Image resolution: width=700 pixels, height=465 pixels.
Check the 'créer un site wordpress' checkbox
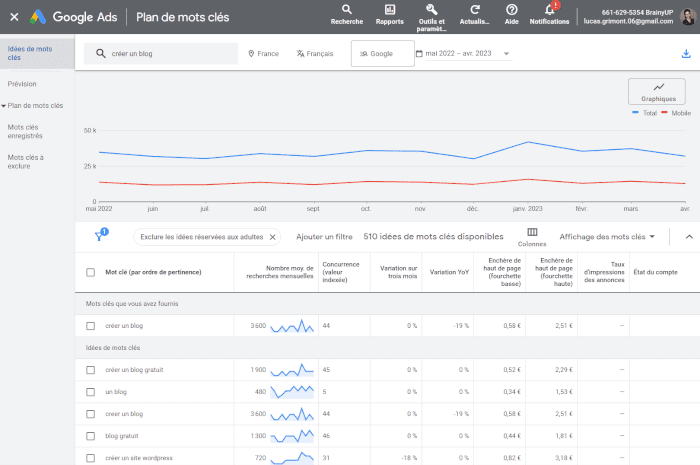91,458
